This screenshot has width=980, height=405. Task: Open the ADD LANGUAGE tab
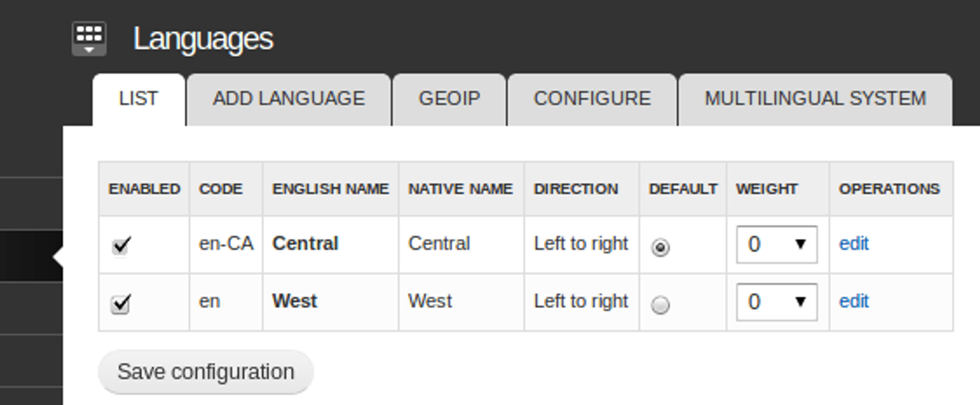(x=289, y=99)
